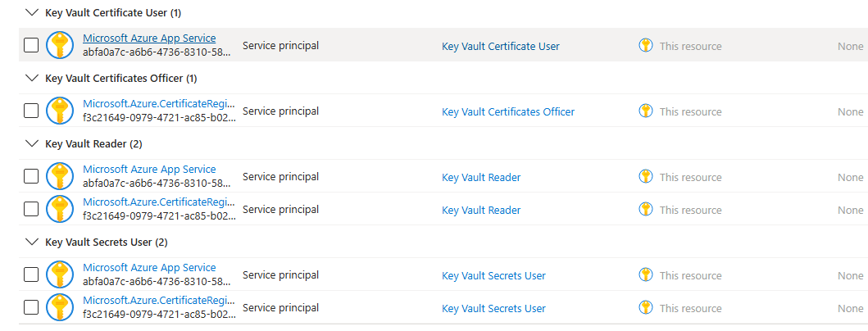
Task: Collapse the Key Vault Secrets User group
Action: tap(32, 243)
